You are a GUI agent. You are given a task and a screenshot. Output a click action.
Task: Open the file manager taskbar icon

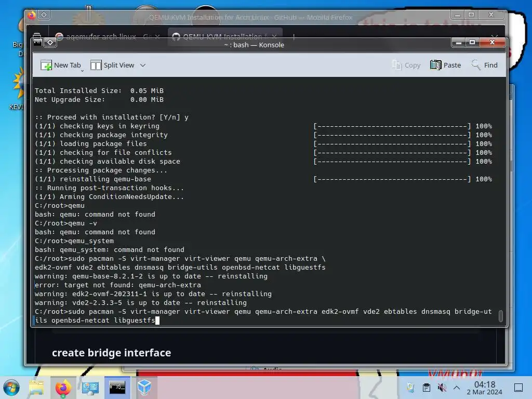36,388
